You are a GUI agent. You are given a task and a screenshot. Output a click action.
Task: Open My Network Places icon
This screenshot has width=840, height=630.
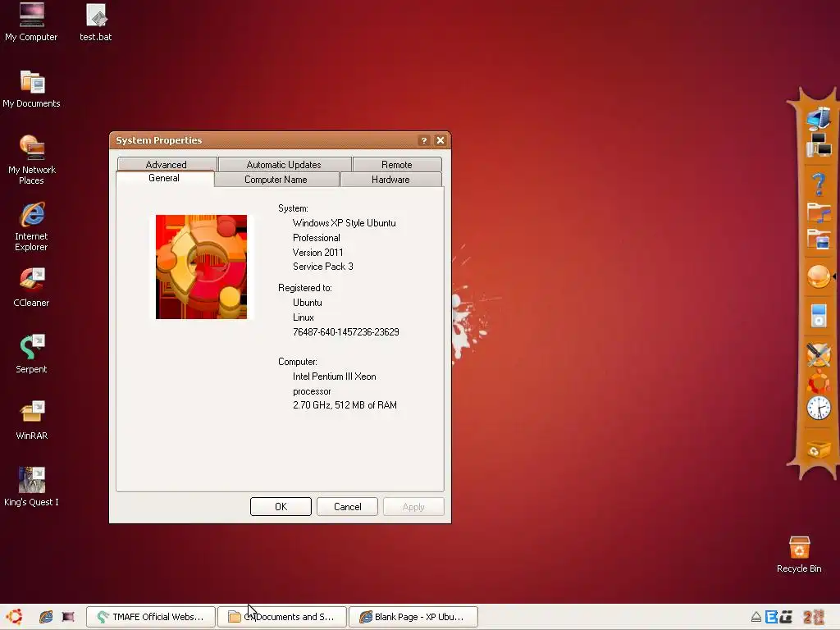[32, 160]
